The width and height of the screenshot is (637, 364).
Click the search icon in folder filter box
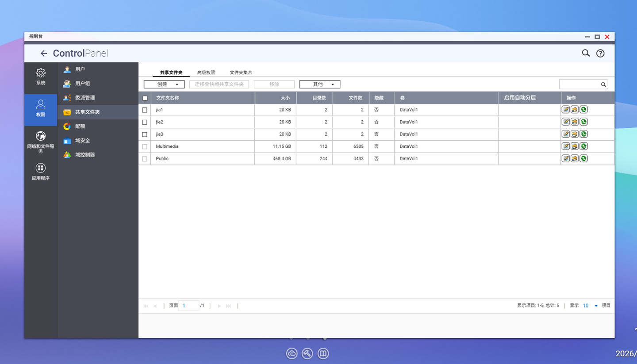603,84
